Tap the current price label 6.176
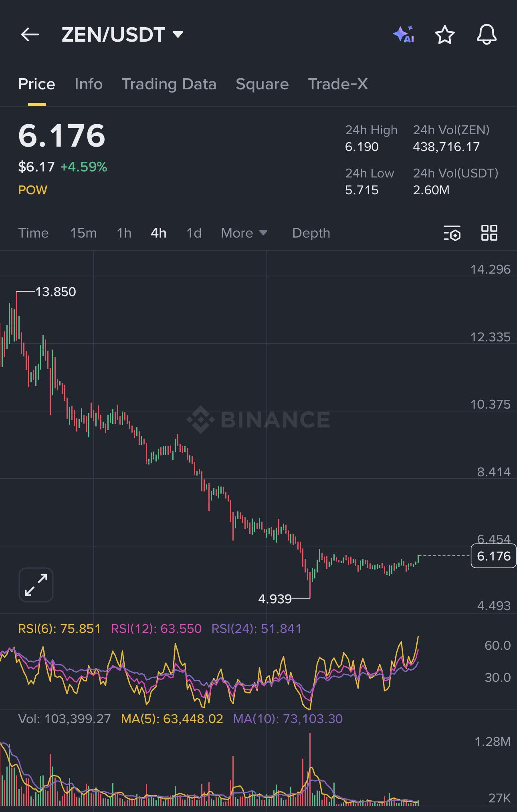The image size is (517, 812). [x=493, y=556]
